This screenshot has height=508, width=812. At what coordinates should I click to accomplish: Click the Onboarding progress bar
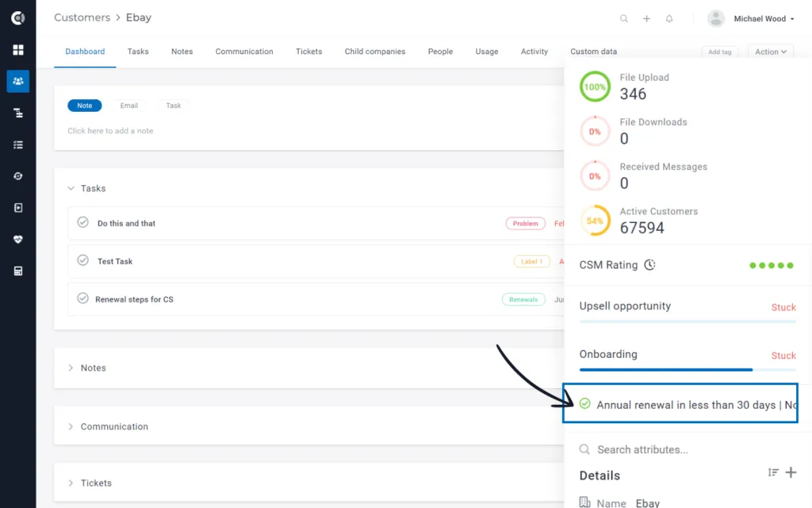688,370
